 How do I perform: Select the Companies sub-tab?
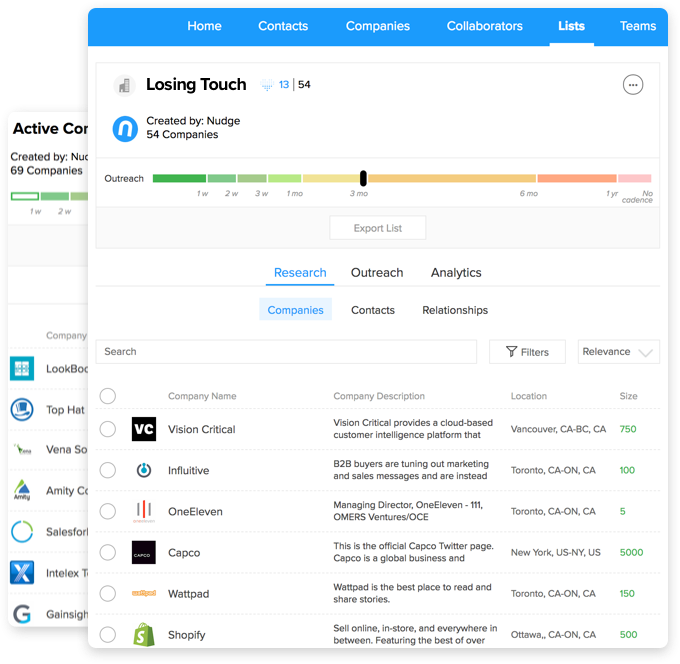point(295,310)
